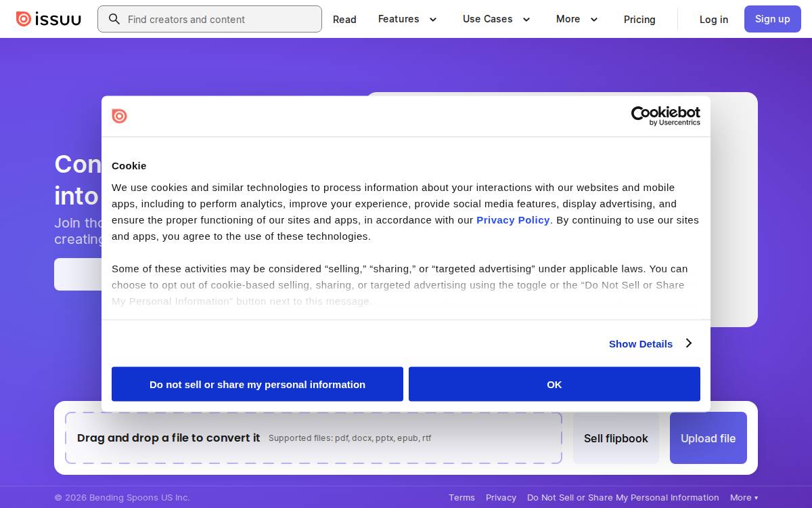Click the Sign up button

coord(773,19)
